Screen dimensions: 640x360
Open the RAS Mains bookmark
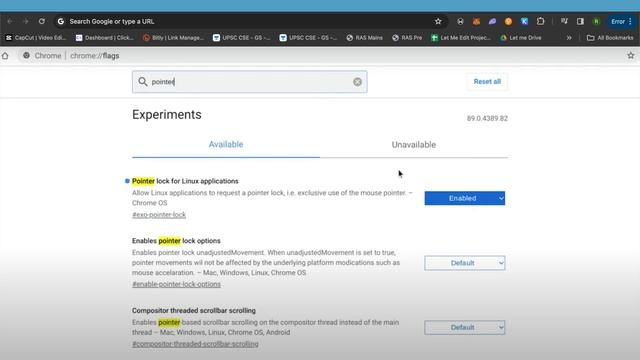tap(364, 38)
